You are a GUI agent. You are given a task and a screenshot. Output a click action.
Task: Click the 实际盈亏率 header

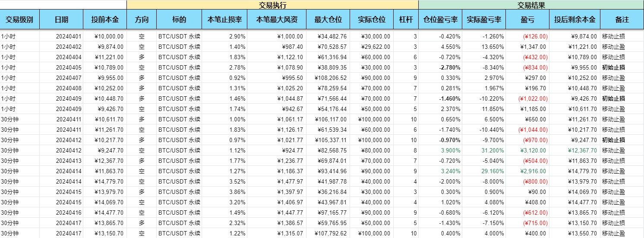coord(484,20)
